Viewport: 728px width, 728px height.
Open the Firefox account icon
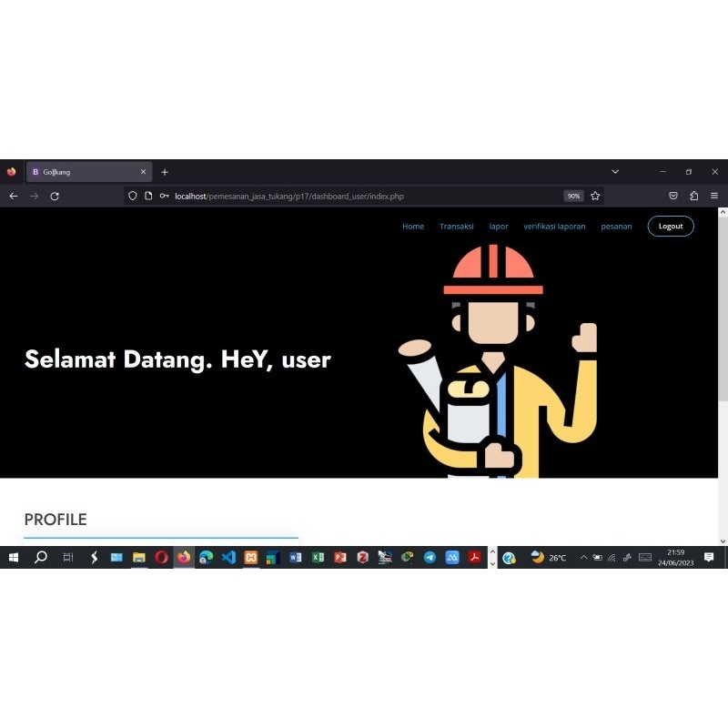click(x=693, y=196)
